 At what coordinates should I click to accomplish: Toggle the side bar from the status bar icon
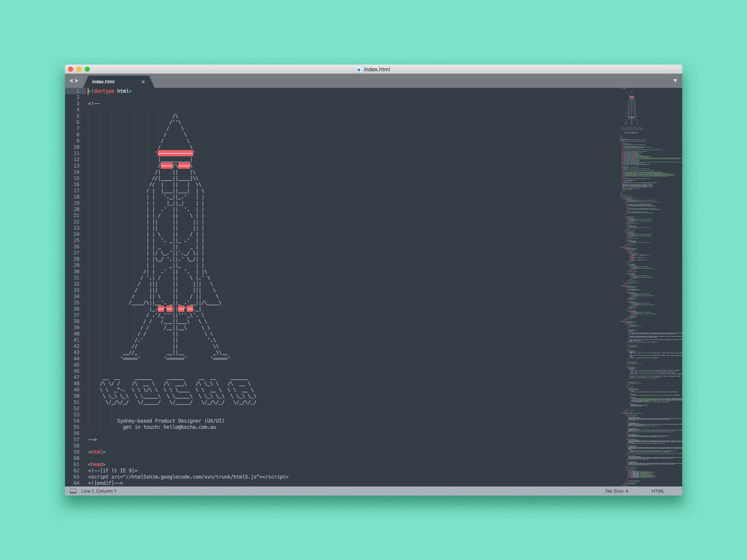tap(73, 491)
